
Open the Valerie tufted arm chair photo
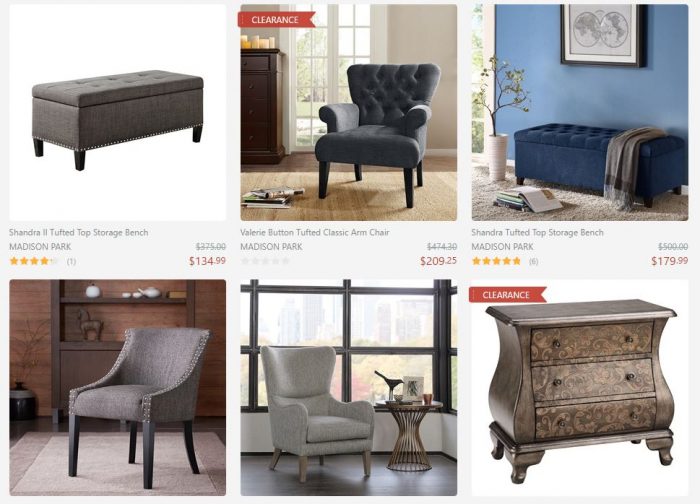tap(349, 112)
